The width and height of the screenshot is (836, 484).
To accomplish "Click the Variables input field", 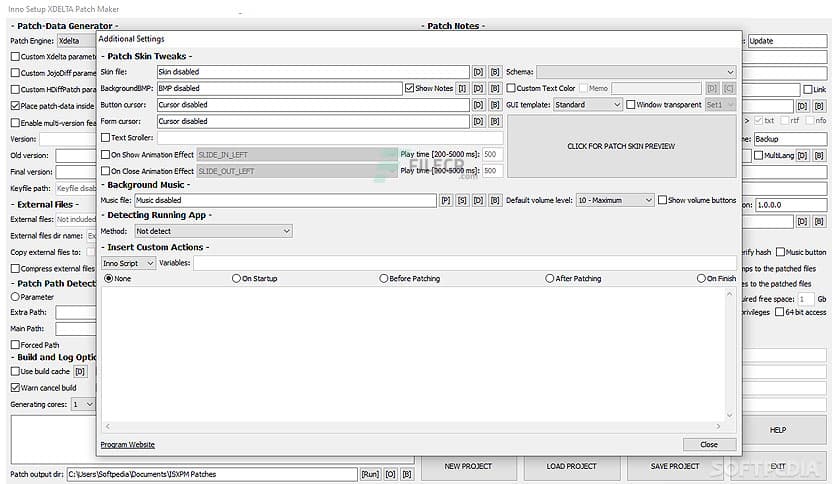I will tap(464, 263).
